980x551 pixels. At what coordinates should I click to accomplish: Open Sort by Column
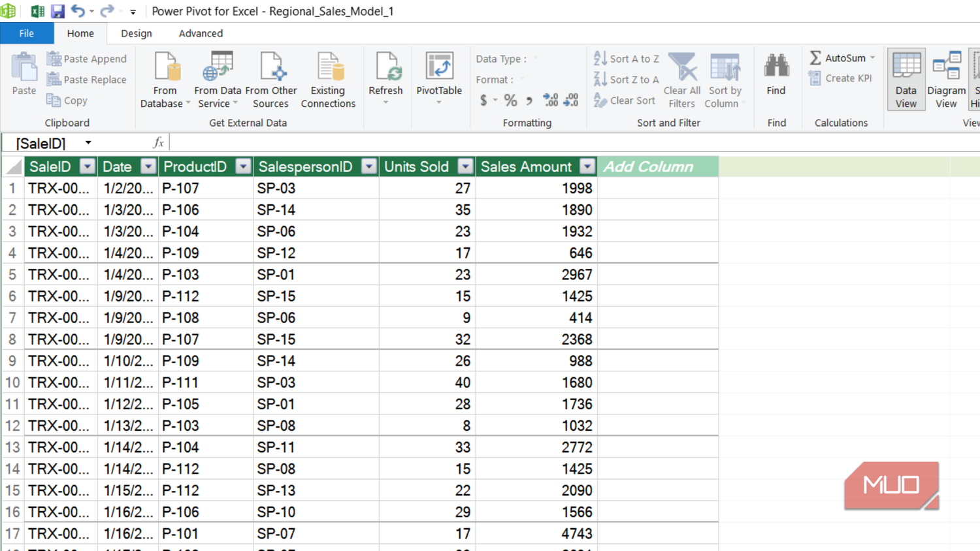(x=725, y=80)
